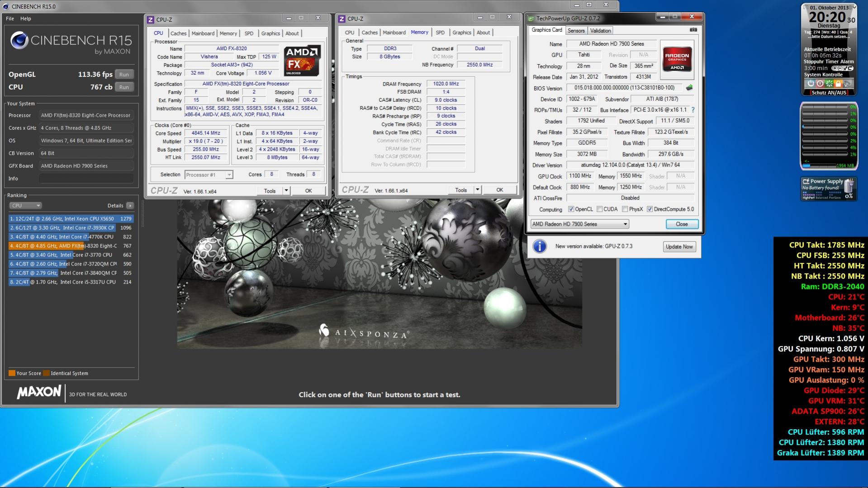Open the AMD Radeon HD 7900 Series dropdown
The height and width of the screenshot is (488, 868).
pos(579,224)
